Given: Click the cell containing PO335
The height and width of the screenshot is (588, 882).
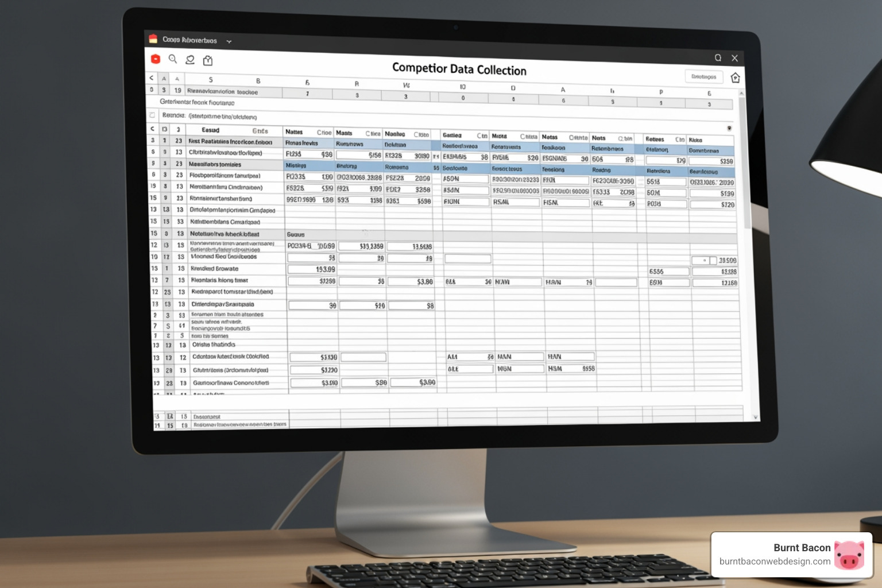Looking at the screenshot, I should (x=310, y=177).
